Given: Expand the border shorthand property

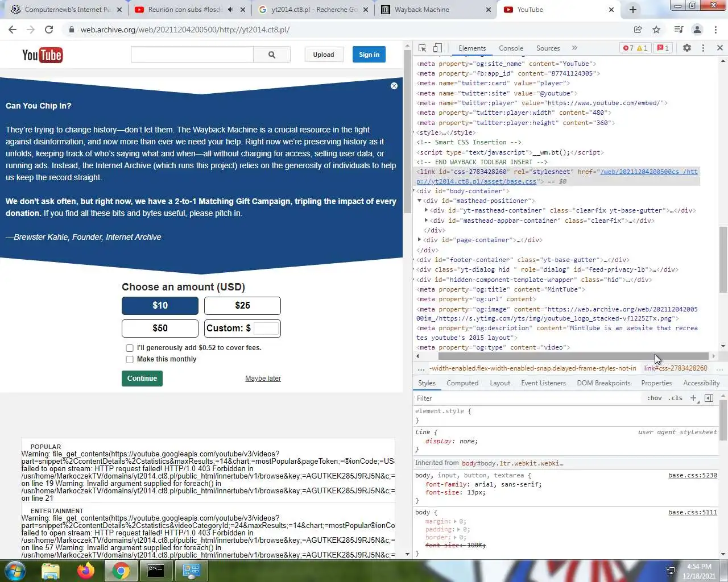Looking at the screenshot, I should click(454, 537).
